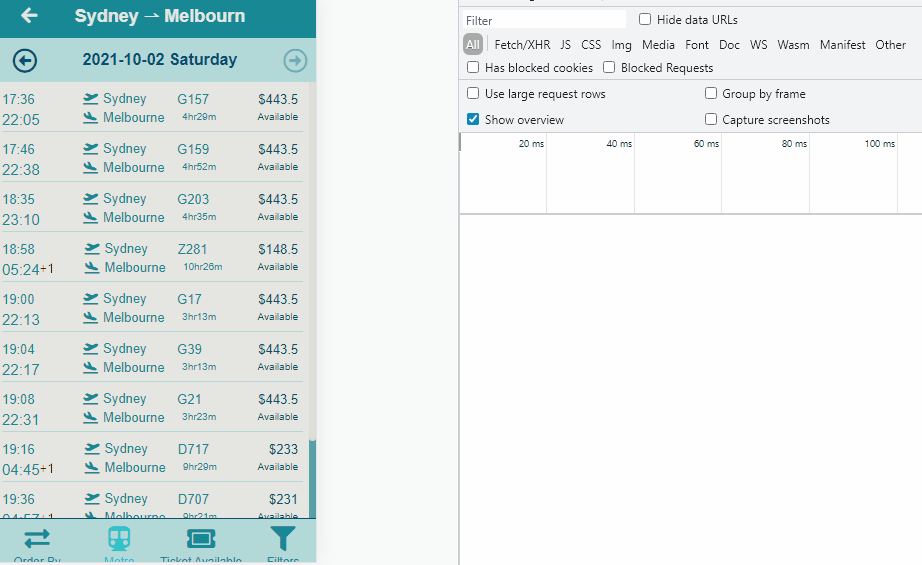The image size is (922, 565).
Task: Click the 100 ms timeline label
Action: click(880, 143)
